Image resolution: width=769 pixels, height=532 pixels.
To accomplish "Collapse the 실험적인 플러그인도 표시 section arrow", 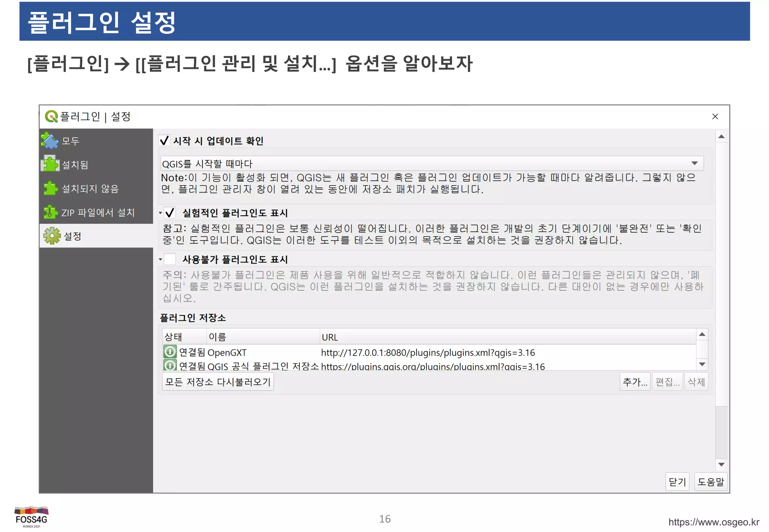I will pos(160,213).
